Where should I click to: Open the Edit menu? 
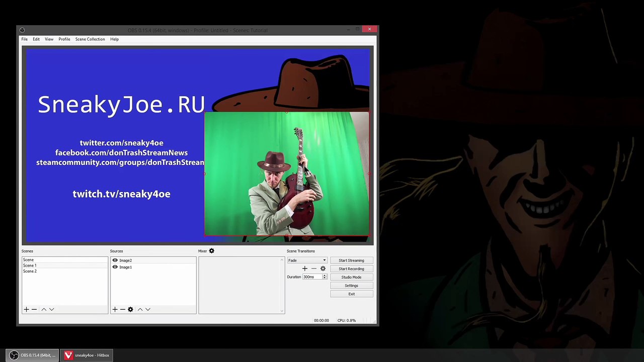point(36,39)
